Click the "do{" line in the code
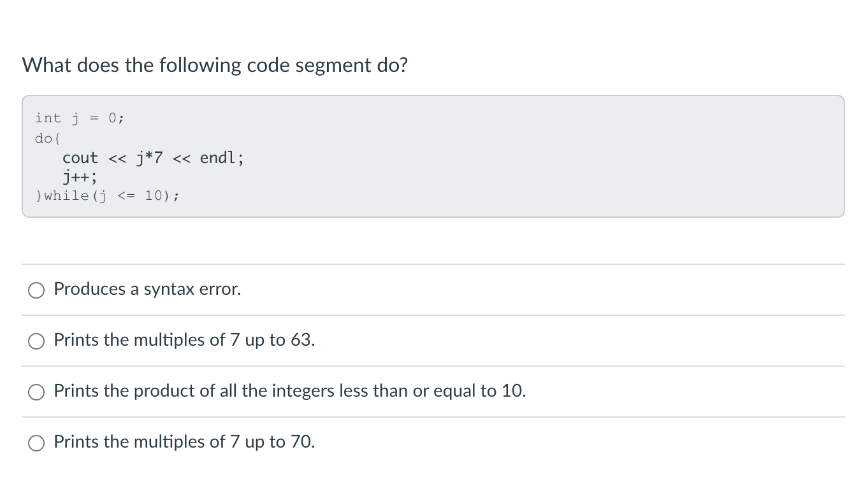Viewport: 868px width, 489px height. pos(48,138)
